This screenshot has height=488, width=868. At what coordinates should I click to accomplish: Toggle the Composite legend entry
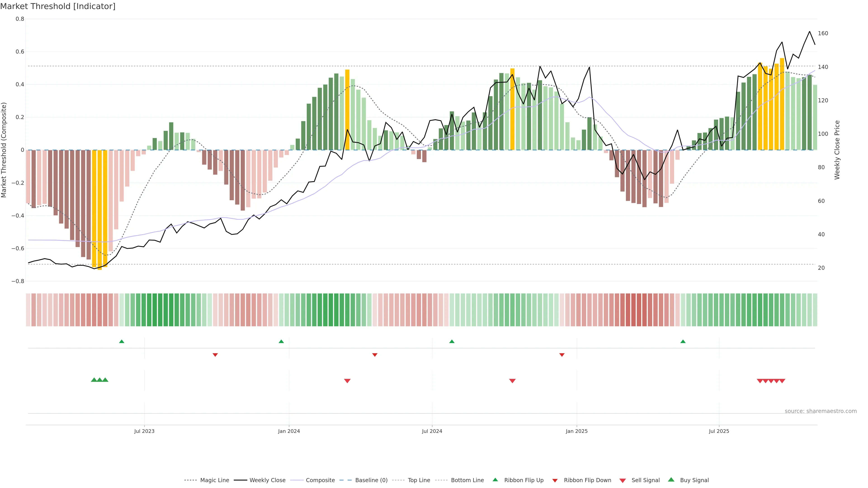point(320,480)
